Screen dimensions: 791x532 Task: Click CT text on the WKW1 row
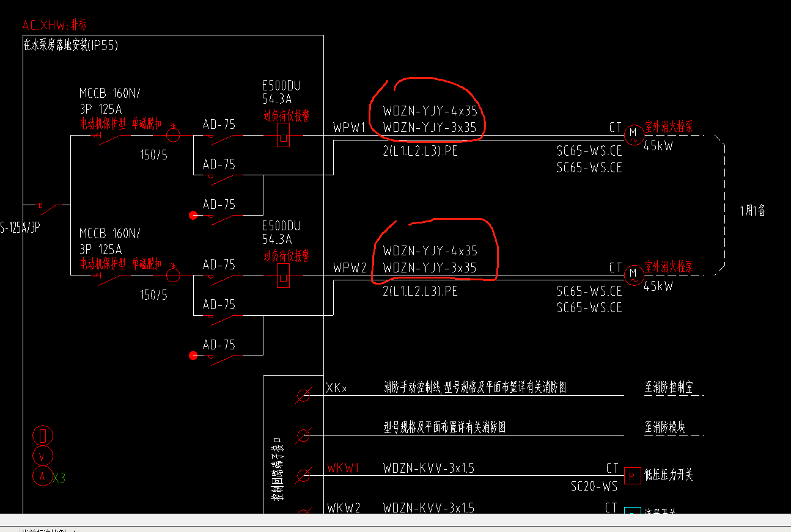pos(612,468)
